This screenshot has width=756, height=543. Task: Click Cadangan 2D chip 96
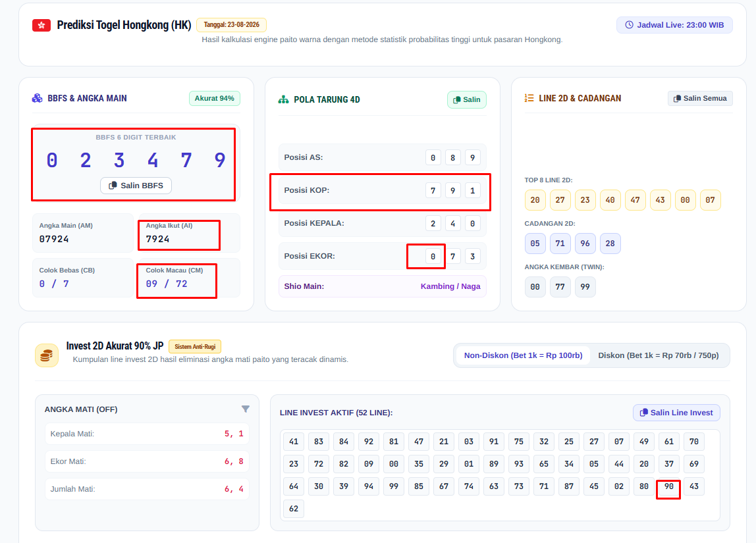[x=585, y=244]
